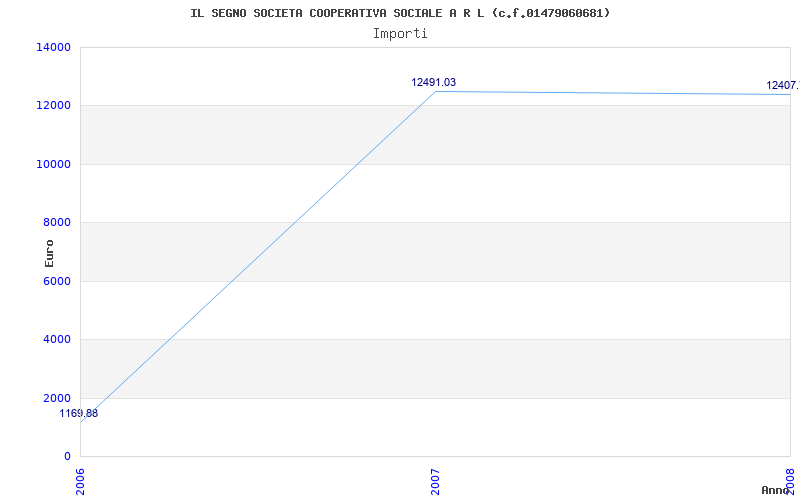Click the 2000 y-axis label
Screen dimensions: 800x500
tap(56, 398)
